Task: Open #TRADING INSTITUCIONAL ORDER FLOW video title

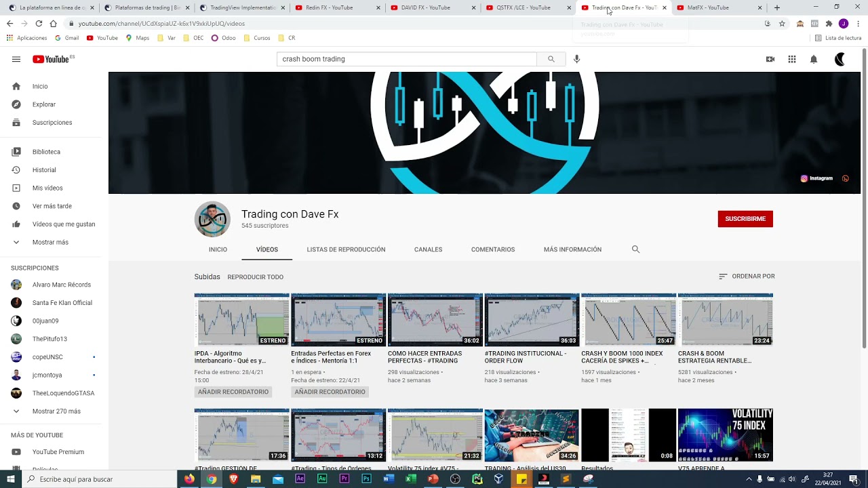Action: (x=526, y=357)
